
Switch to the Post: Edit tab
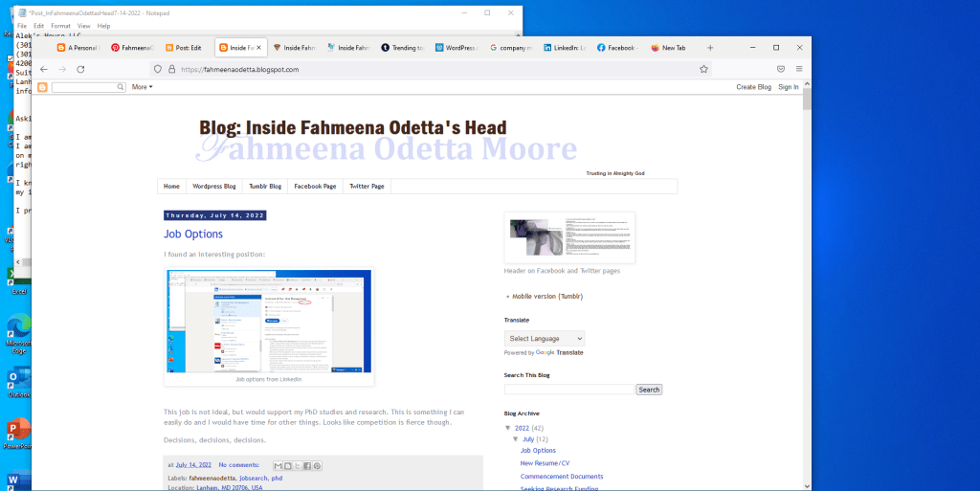point(183,47)
